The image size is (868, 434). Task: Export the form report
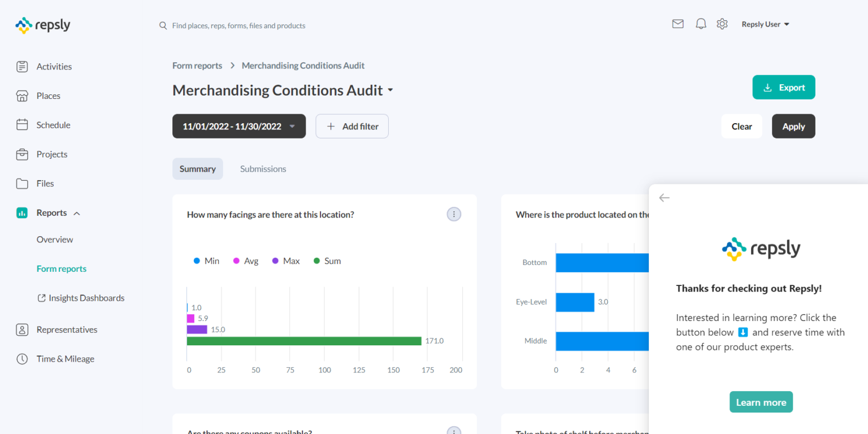pos(784,87)
